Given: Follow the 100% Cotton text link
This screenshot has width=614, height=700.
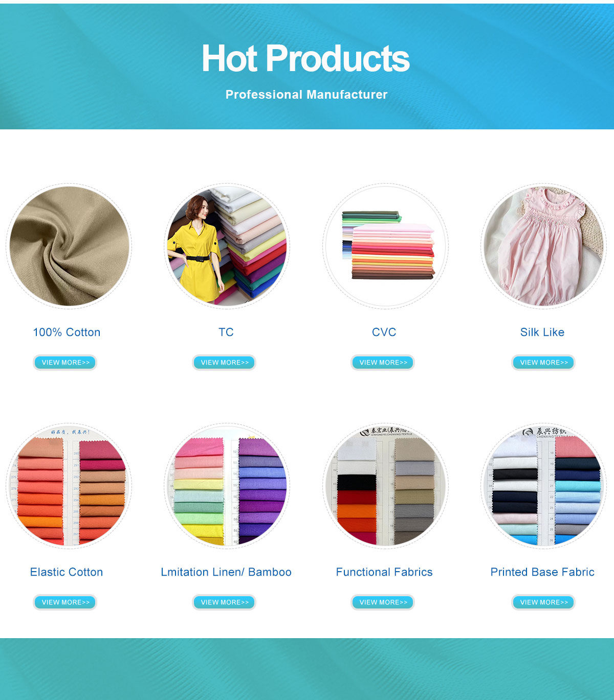Looking at the screenshot, I should click(x=67, y=332).
